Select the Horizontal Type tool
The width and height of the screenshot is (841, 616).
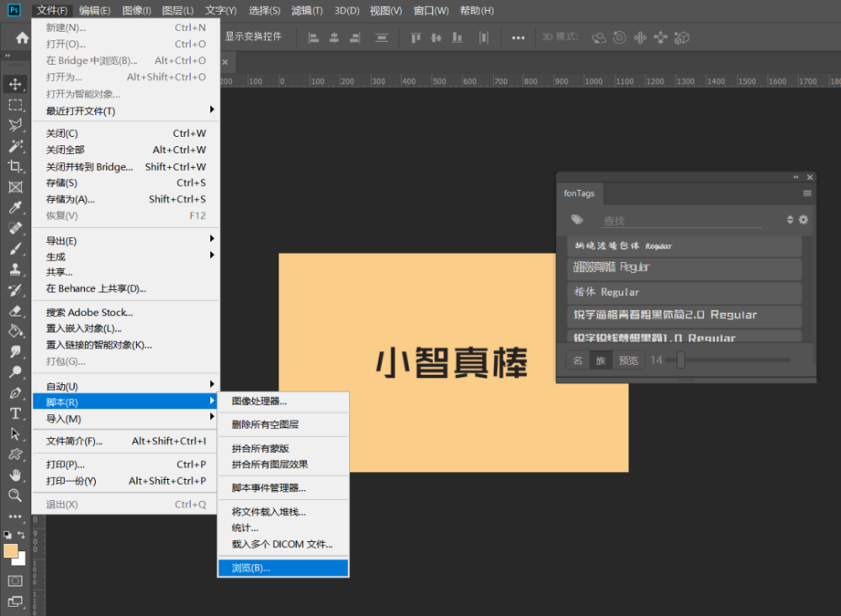click(x=15, y=413)
